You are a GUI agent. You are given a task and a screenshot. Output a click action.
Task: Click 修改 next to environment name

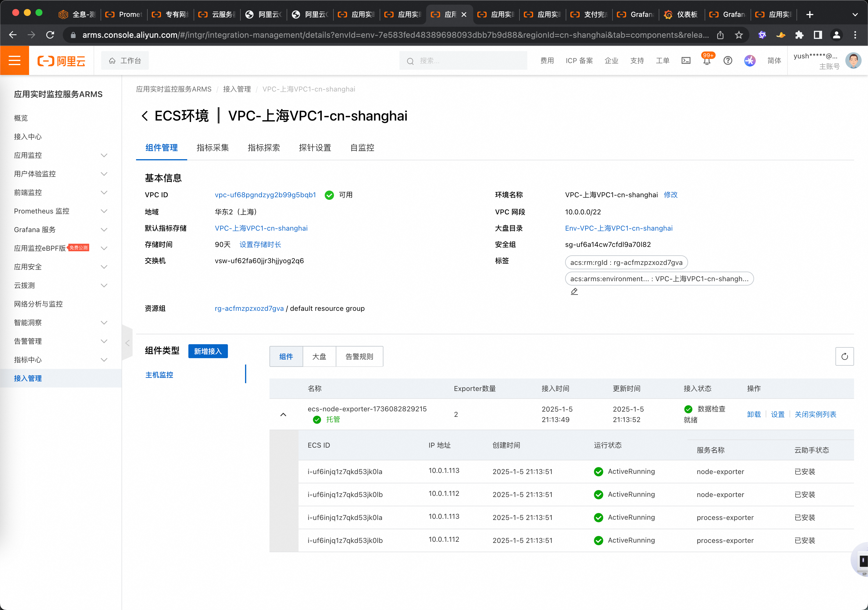671,195
